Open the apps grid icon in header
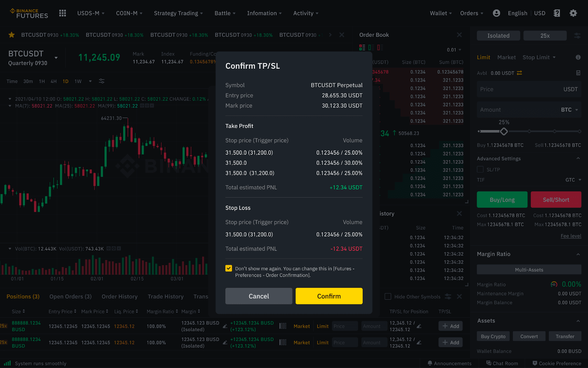This screenshot has width=588, height=368. click(x=62, y=13)
